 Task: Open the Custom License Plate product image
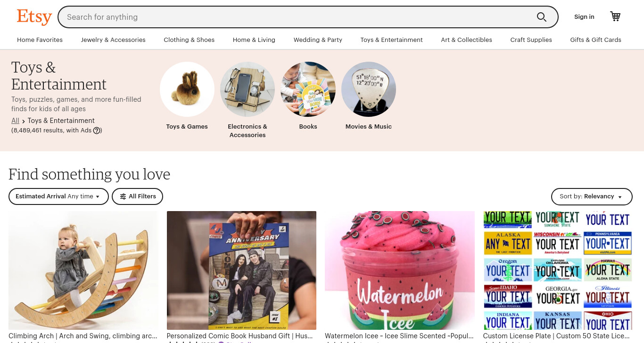click(x=558, y=270)
